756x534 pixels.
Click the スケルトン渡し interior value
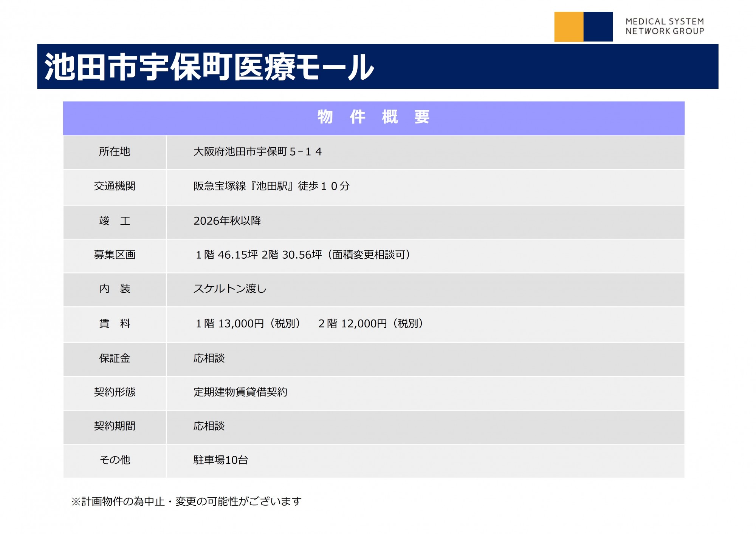click(230, 289)
